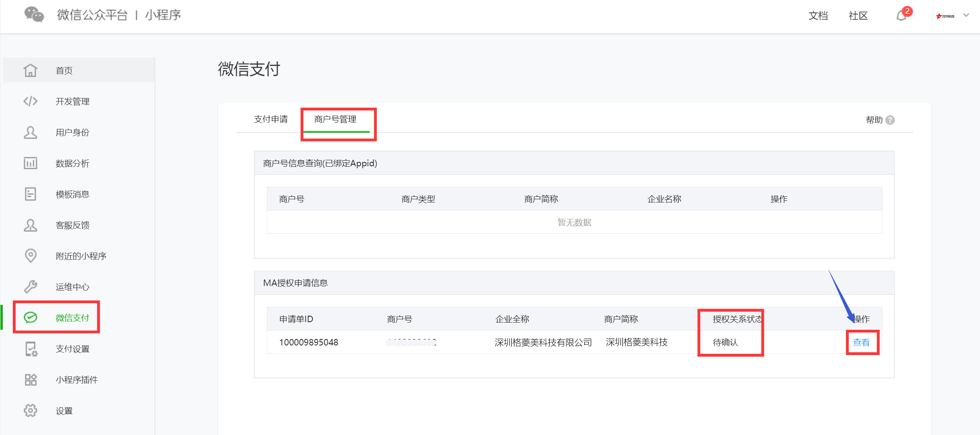Click the plugin blocks icon for 小程序插件
Viewport: 980px width, 435px height.
[x=30, y=380]
